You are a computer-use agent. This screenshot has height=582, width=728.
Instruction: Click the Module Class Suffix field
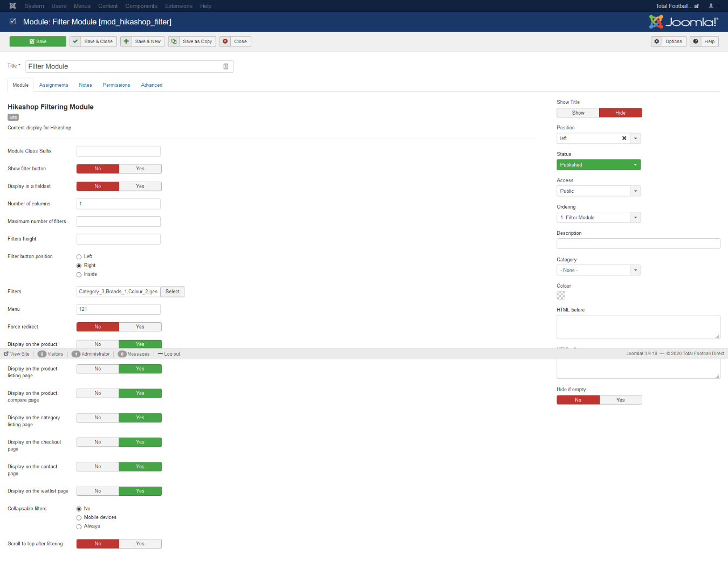click(119, 151)
